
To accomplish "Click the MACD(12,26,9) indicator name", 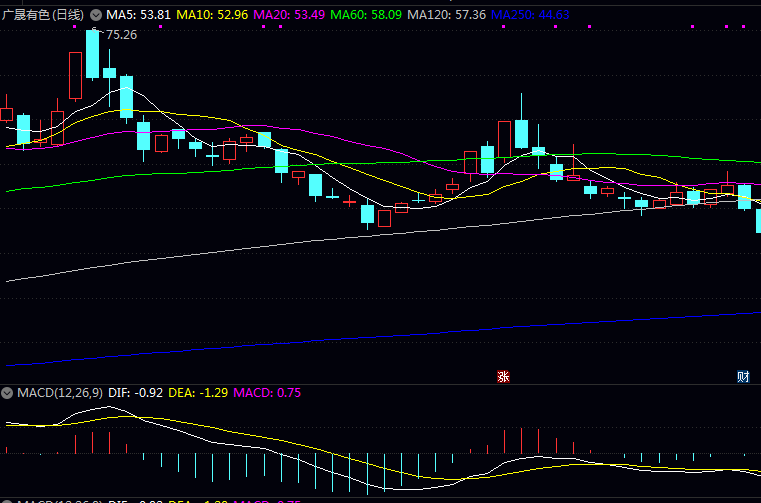I will pyautogui.click(x=58, y=393).
